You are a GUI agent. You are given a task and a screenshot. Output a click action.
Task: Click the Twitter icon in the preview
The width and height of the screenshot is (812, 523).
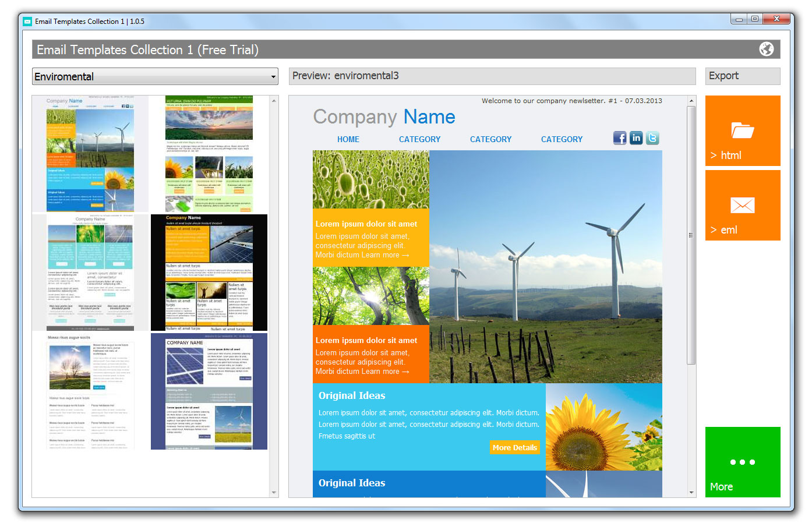[x=652, y=138]
